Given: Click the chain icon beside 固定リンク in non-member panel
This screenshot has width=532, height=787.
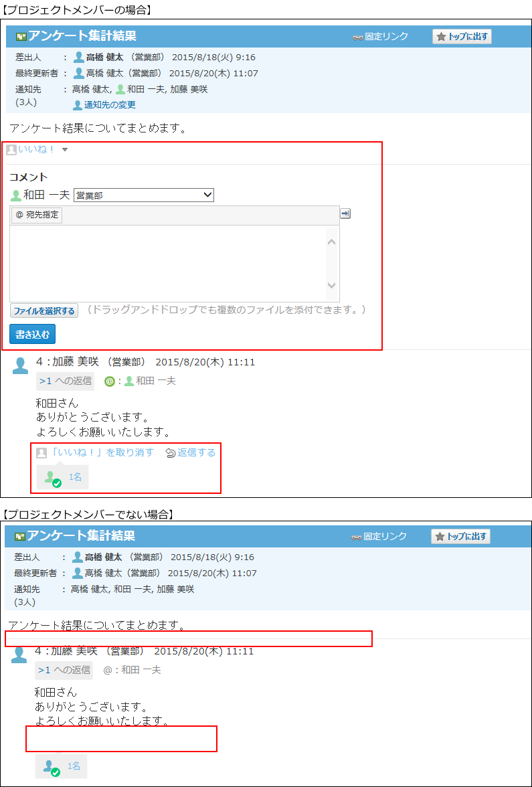Looking at the screenshot, I should tap(357, 537).
